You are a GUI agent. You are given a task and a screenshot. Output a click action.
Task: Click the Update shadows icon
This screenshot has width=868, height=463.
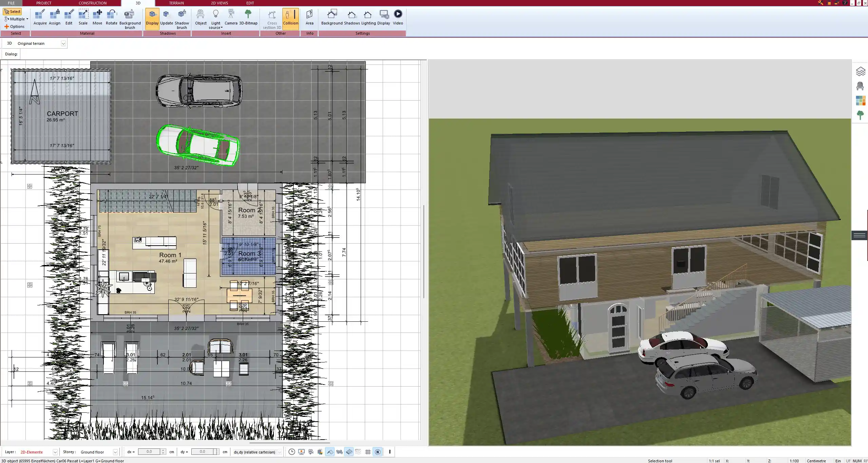click(x=167, y=18)
